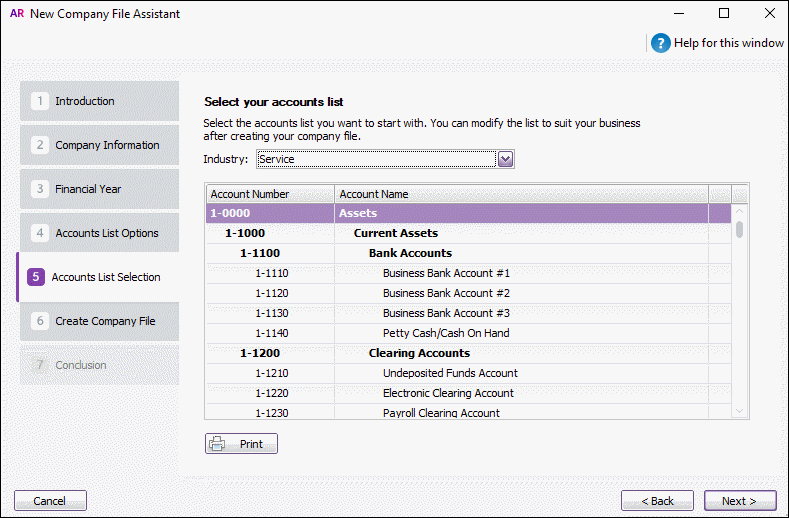Click the Industry field showing Service

tap(376, 159)
